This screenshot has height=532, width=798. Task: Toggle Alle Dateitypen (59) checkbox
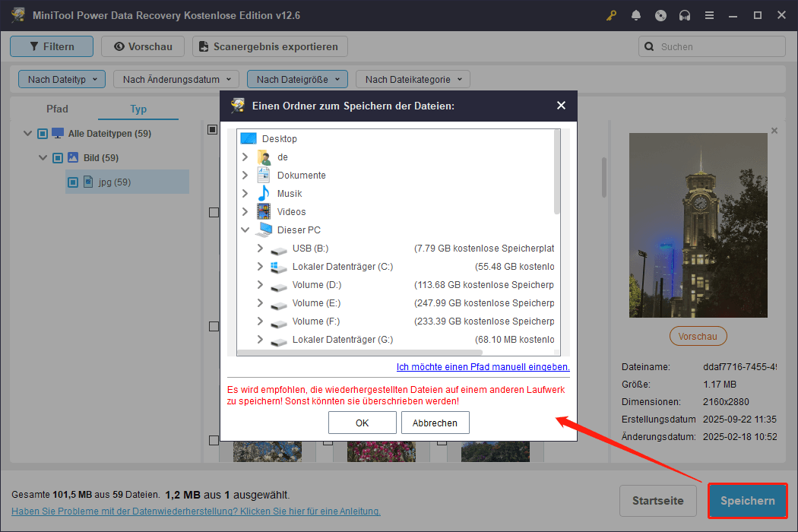(43, 134)
